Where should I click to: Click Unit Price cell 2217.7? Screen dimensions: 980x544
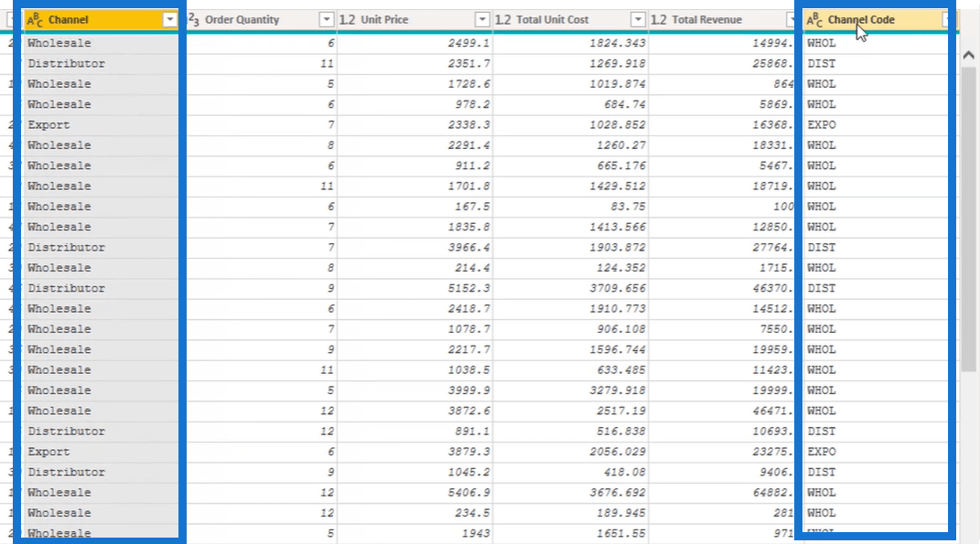click(415, 350)
